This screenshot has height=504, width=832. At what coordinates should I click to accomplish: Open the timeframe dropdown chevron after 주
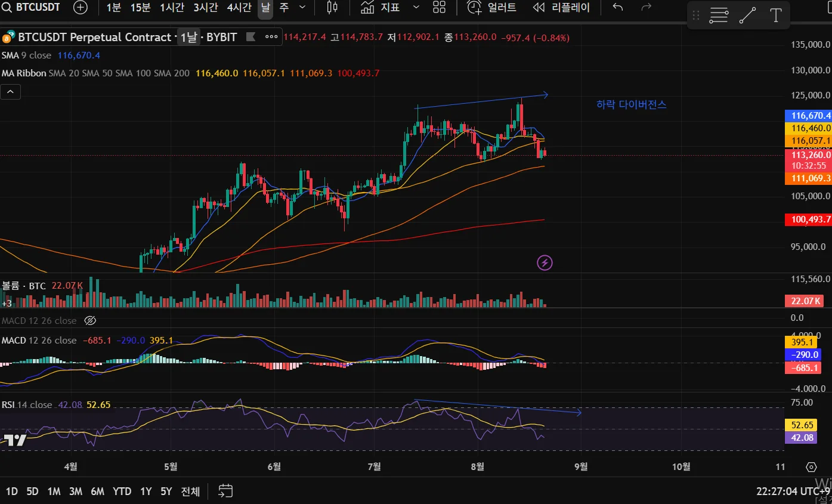coord(302,8)
